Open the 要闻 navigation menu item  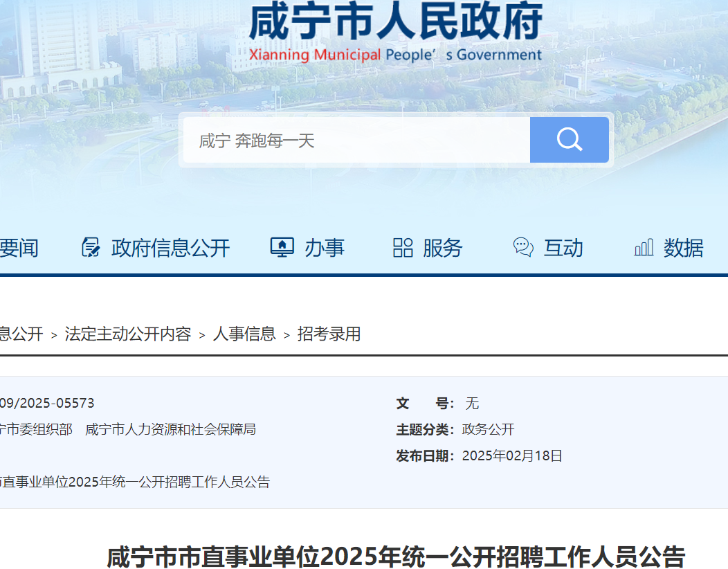(x=19, y=248)
